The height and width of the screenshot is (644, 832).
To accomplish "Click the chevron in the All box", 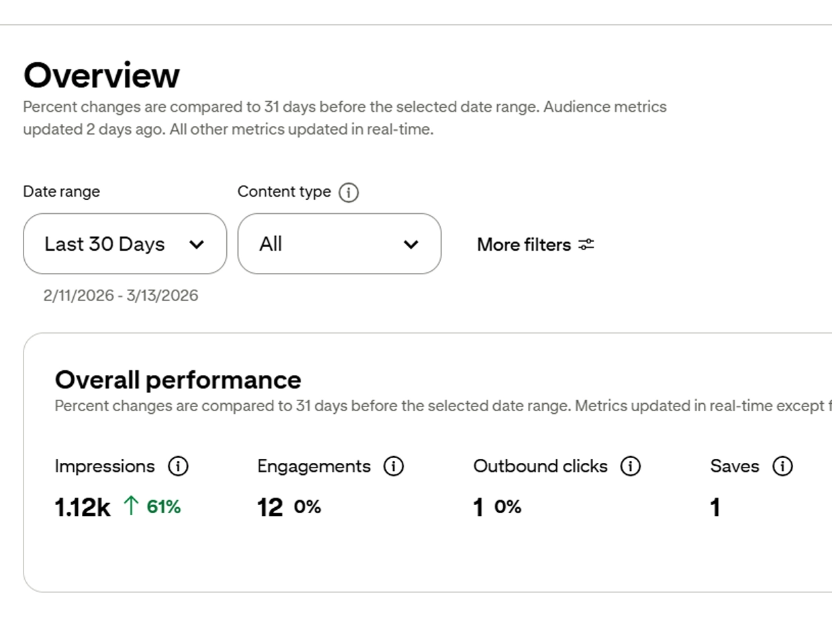I will pyautogui.click(x=411, y=245).
